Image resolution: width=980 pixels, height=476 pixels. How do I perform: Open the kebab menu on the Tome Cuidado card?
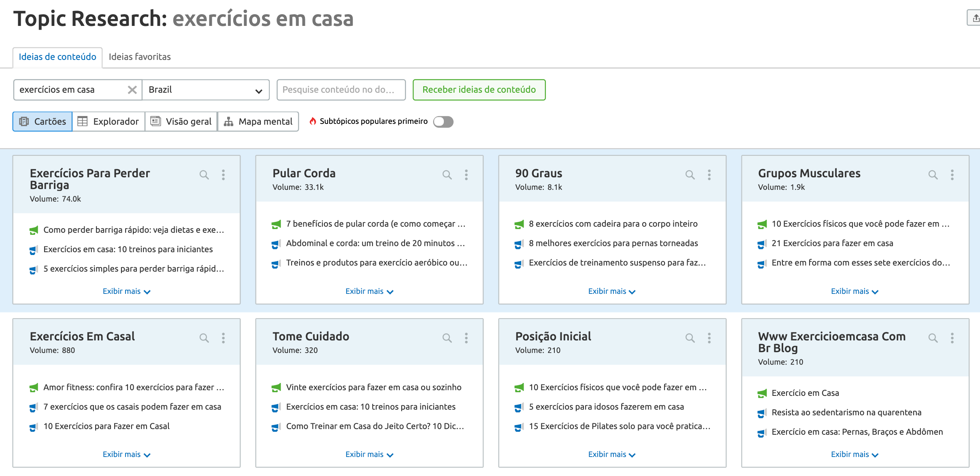467,338
